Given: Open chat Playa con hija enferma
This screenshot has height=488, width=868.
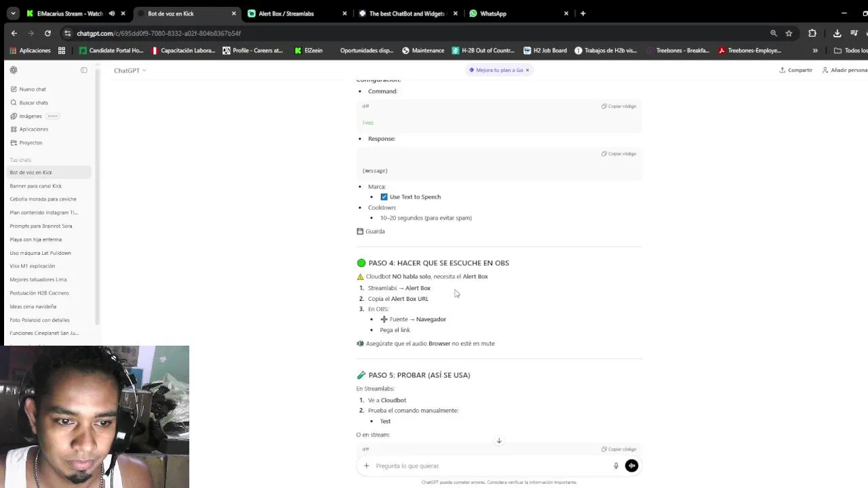Looking at the screenshot, I should [49, 239].
